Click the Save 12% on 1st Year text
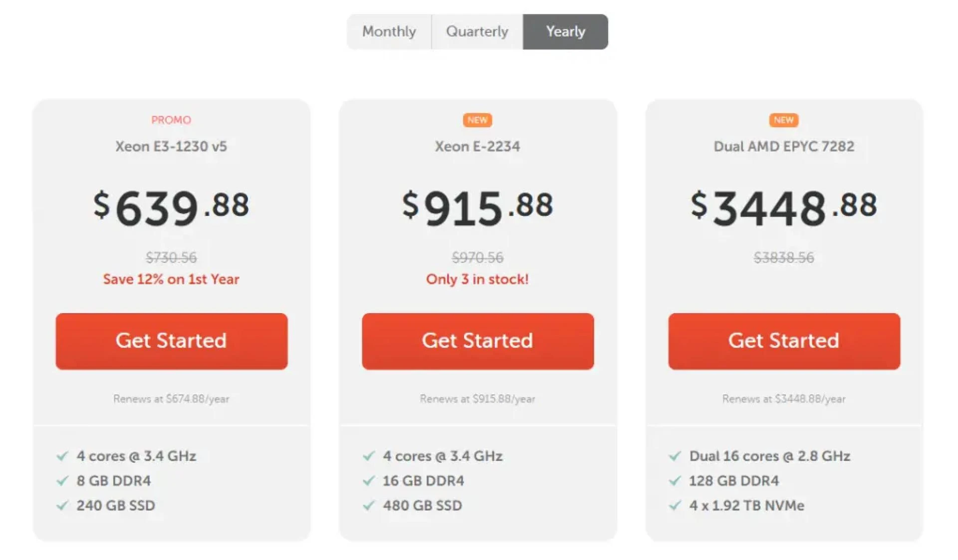The image size is (958, 560). click(171, 279)
